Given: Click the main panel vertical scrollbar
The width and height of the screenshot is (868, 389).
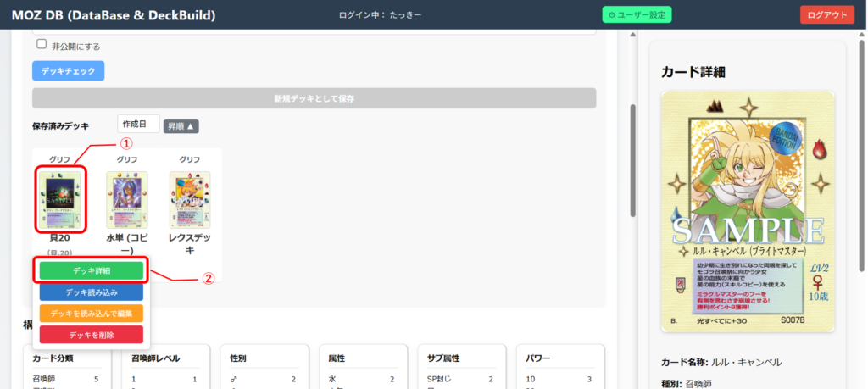Looking at the screenshot, I should (631, 161).
